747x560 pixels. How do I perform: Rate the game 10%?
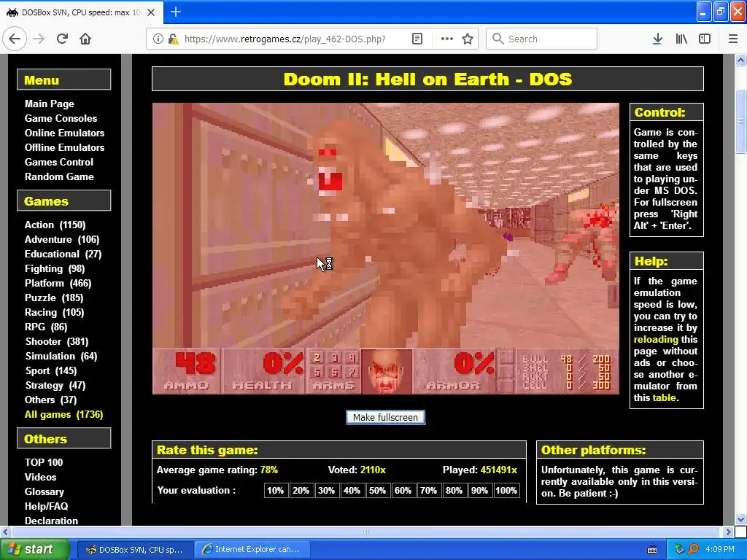pyautogui.click(x=275, y=490)
